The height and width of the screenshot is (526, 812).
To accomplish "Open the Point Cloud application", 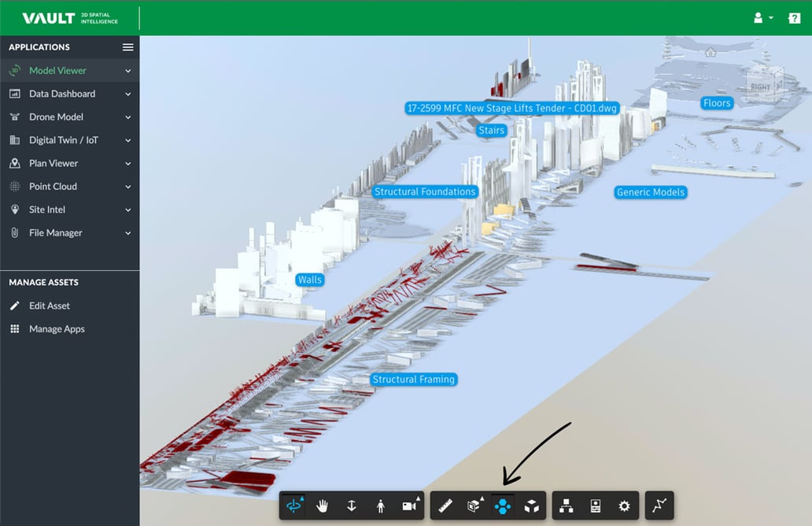I will [x=53, y=187].
